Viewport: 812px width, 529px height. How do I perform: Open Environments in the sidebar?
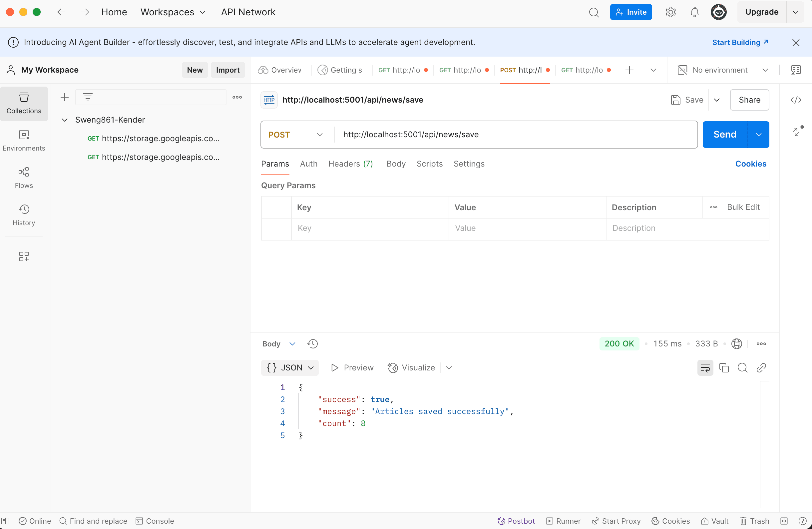click(24, 141)
